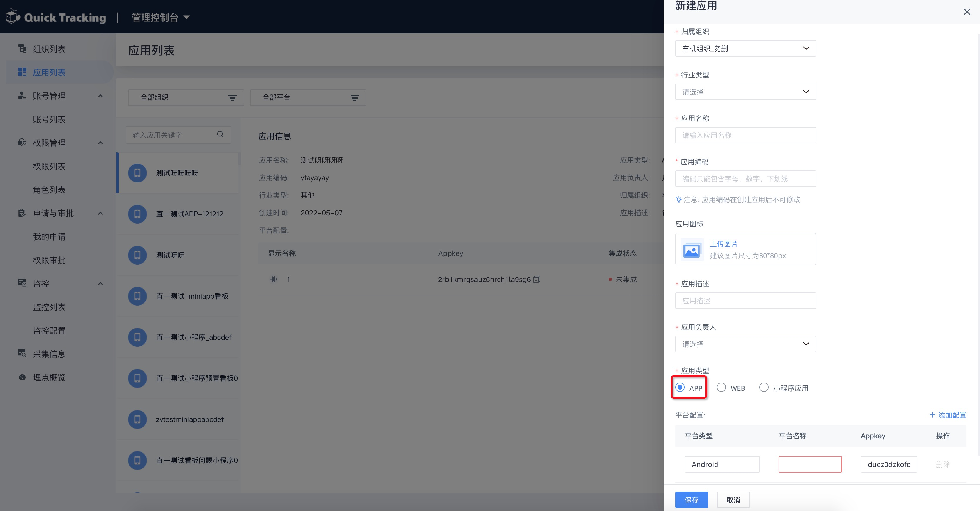Click the 采集信息 sidebar icon
The height and width of the screenshot is (511, 980).
[22, 353]
